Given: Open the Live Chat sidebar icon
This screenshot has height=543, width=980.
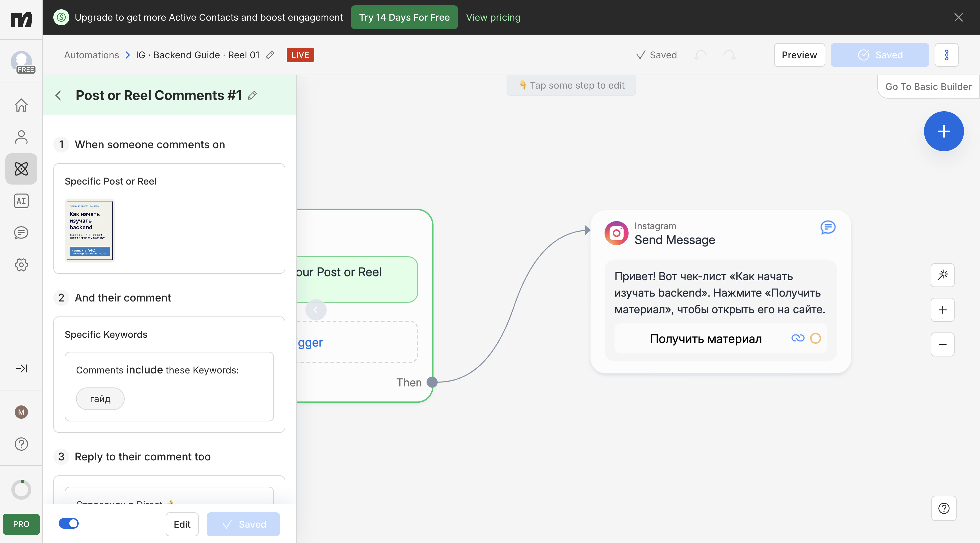Looking at the screenshot, I should pos(21,233).
